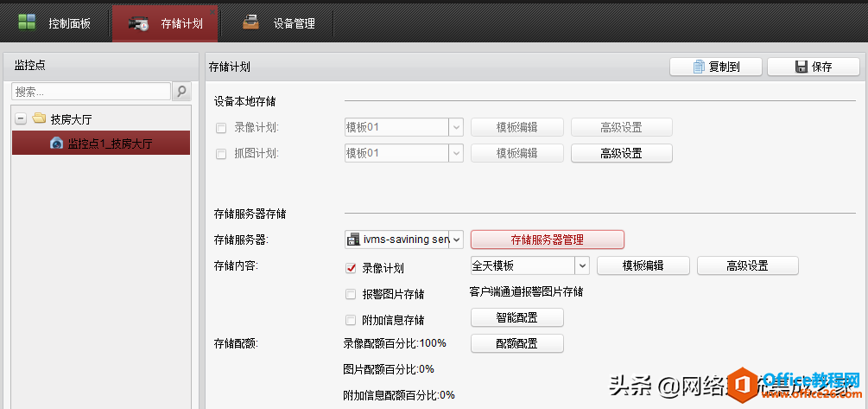Viewport: 868px width, 409px height.
Task: Close the 存储计划 tab
Action: (212, 11)
